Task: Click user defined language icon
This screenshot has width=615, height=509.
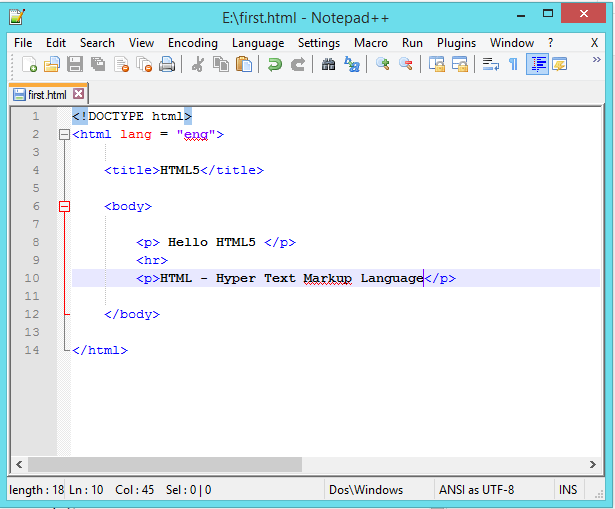Action: [x=559, y=64]
